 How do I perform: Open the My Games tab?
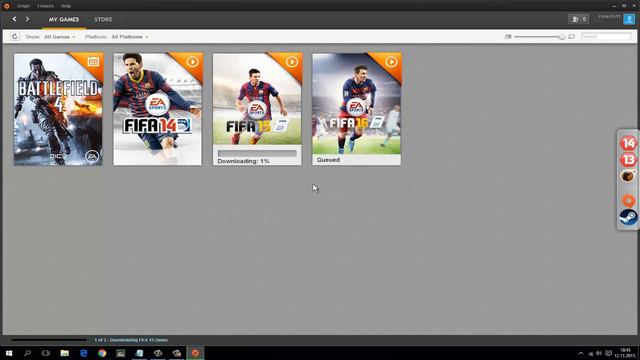(64, 19)
